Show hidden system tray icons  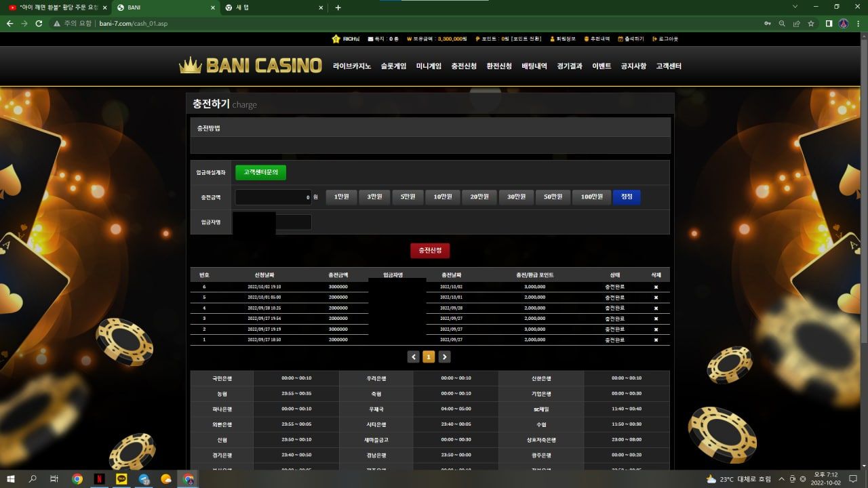point(782,479)
